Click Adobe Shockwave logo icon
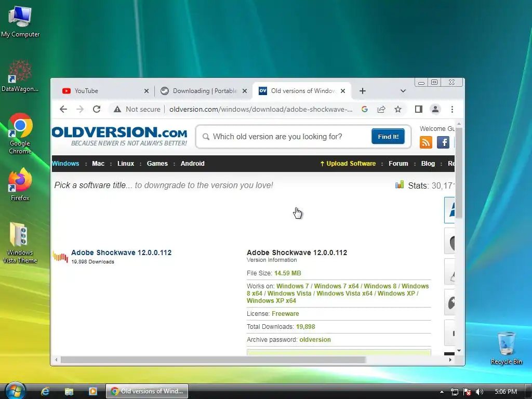 coord(60,257)
